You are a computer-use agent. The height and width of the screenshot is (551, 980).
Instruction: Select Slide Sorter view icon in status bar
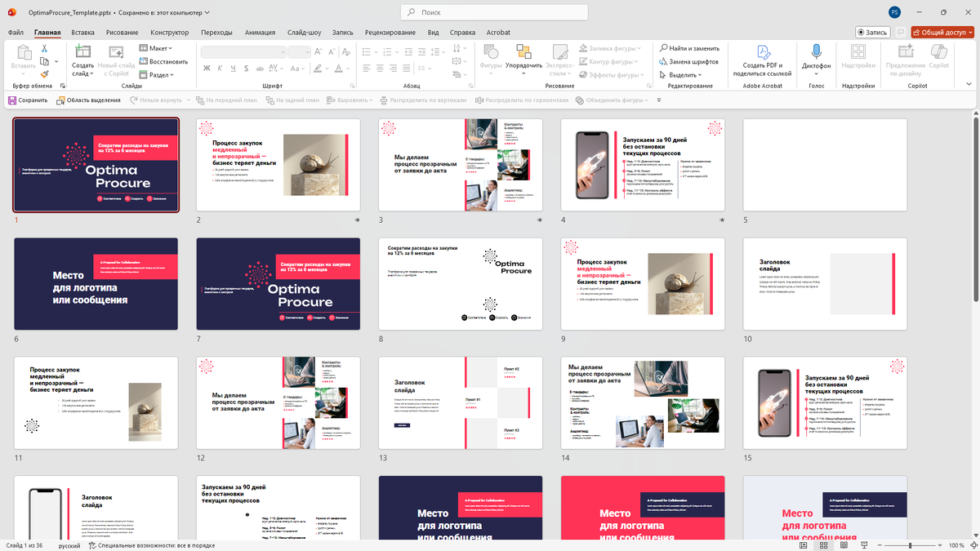point(823,544)
